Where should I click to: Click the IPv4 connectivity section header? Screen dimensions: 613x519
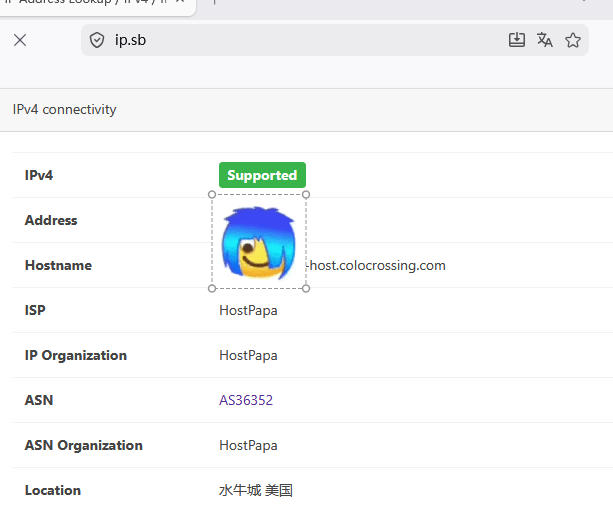point(65,109)
